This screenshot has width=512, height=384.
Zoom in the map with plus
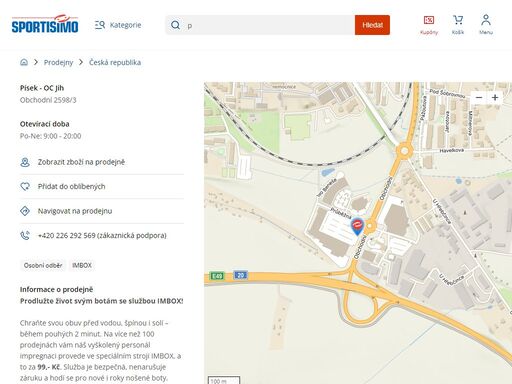point(495,98)
